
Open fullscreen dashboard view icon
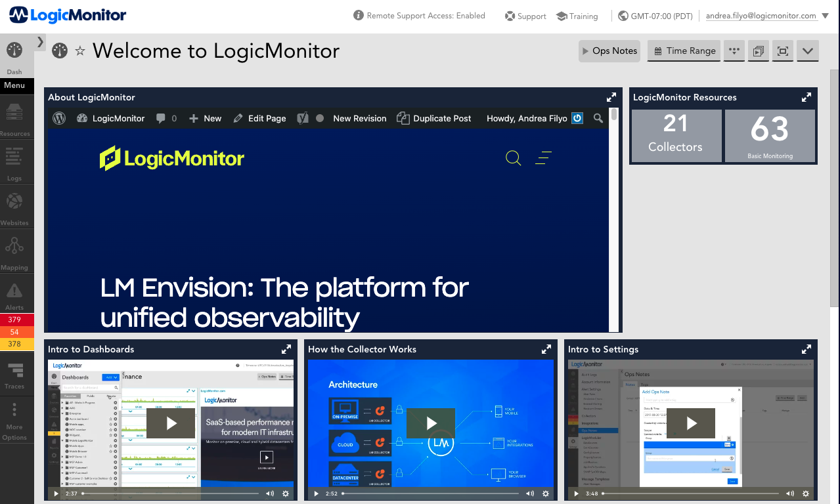click(x=782, y=51)
